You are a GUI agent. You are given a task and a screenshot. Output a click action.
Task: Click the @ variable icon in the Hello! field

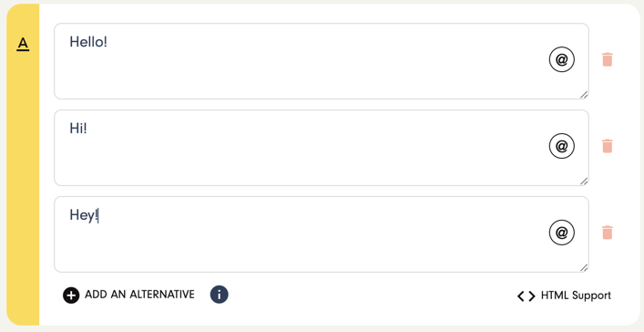[x=561, y=59]
